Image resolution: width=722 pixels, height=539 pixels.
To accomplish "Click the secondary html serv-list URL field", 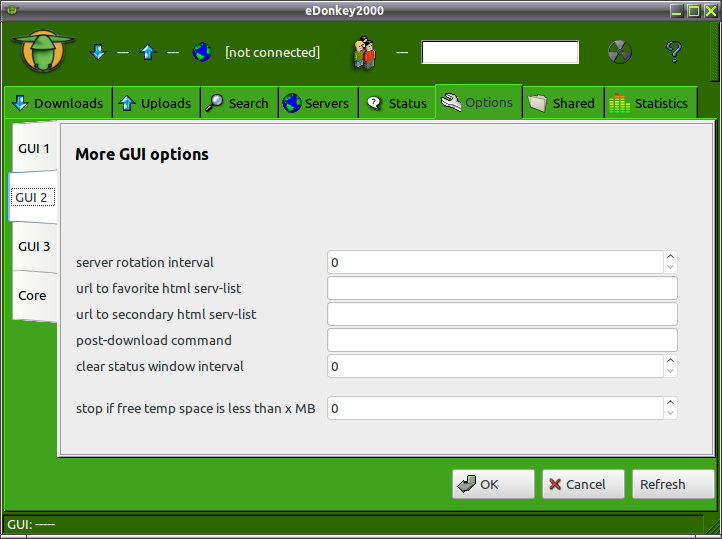I will 502,314.
